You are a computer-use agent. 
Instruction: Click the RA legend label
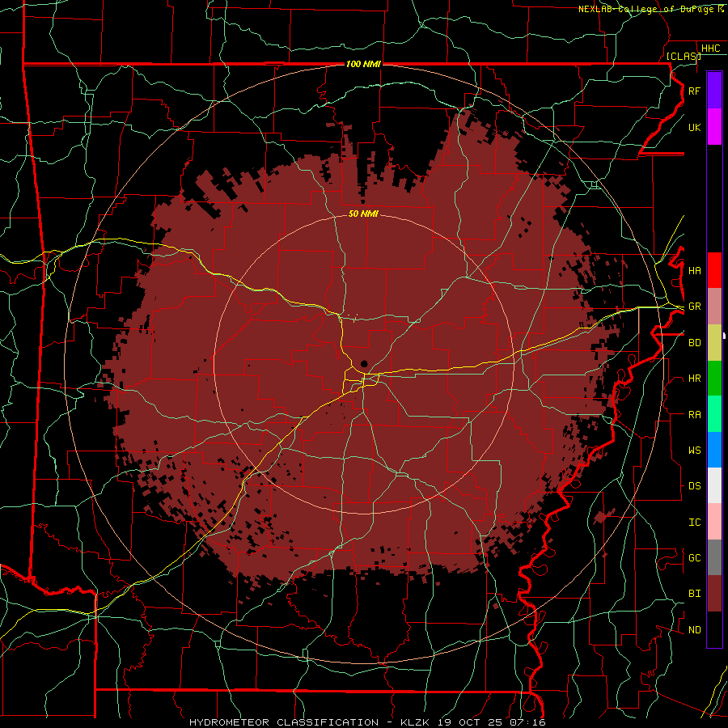tap(694, 415)
